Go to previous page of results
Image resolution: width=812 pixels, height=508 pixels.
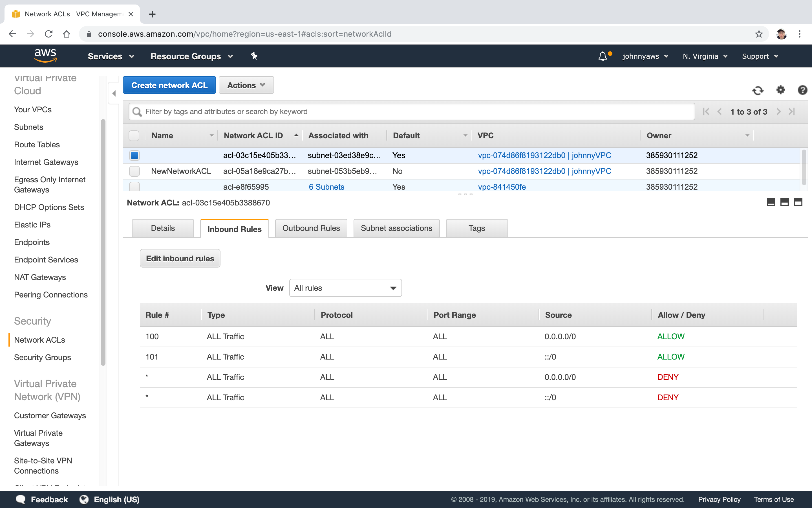pyautogui.click(x=720, y=111)
